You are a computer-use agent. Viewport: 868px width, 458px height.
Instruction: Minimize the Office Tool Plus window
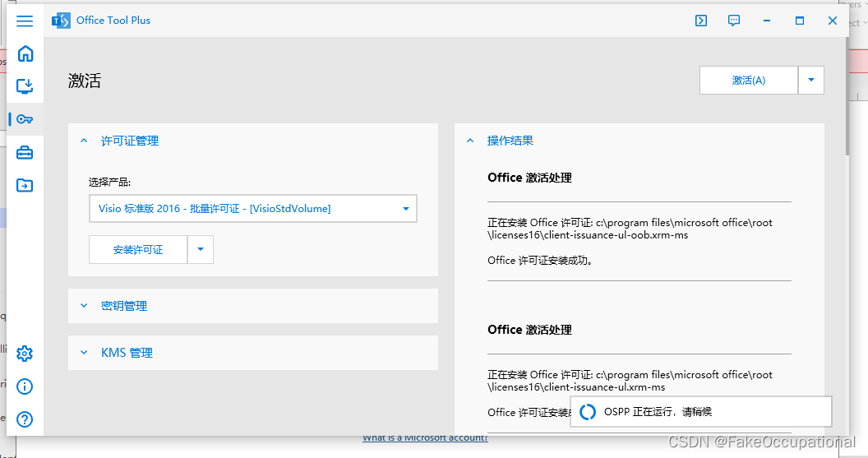(767, 21)
